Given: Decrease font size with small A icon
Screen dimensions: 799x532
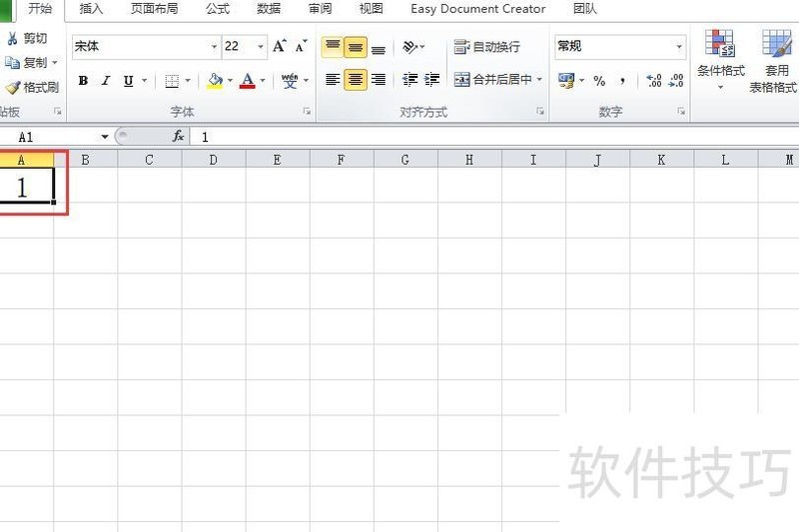Looking at the screenshot, I should (302, 46).
